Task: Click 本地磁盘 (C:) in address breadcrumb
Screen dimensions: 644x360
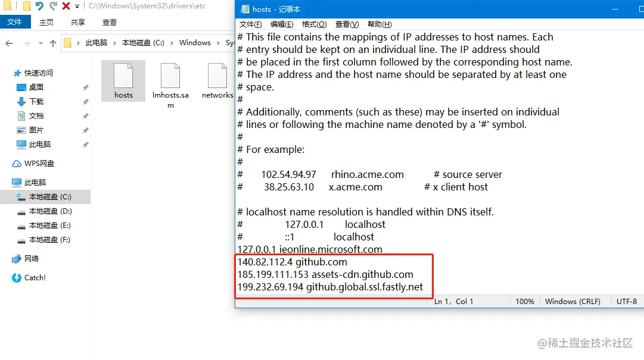Action: pos(143,43)
